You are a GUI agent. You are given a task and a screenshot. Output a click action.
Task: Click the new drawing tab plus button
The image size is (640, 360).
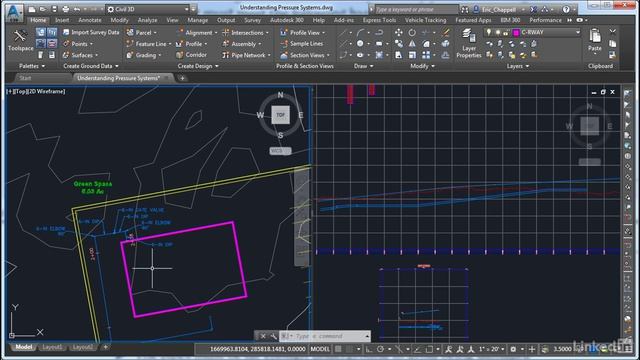182,78
